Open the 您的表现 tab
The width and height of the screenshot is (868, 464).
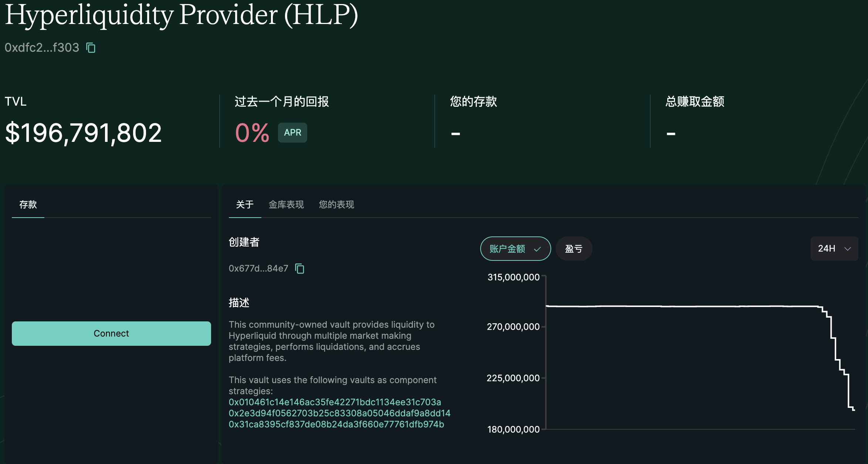pyautogui.click(x=336, y=205)
